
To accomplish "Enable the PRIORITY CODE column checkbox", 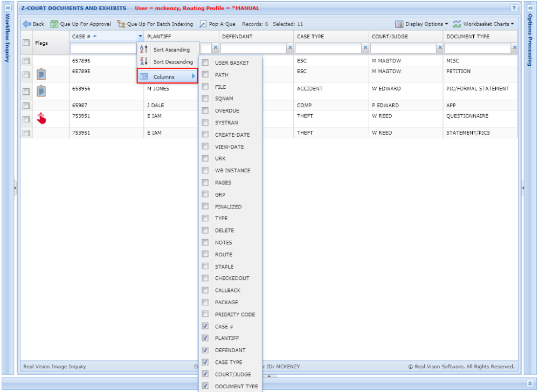I will click(x=205, y=314).
